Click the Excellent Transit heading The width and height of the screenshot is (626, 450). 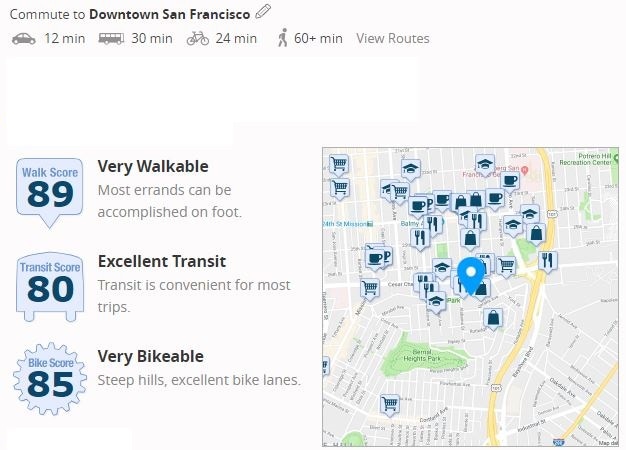point(162,262)
